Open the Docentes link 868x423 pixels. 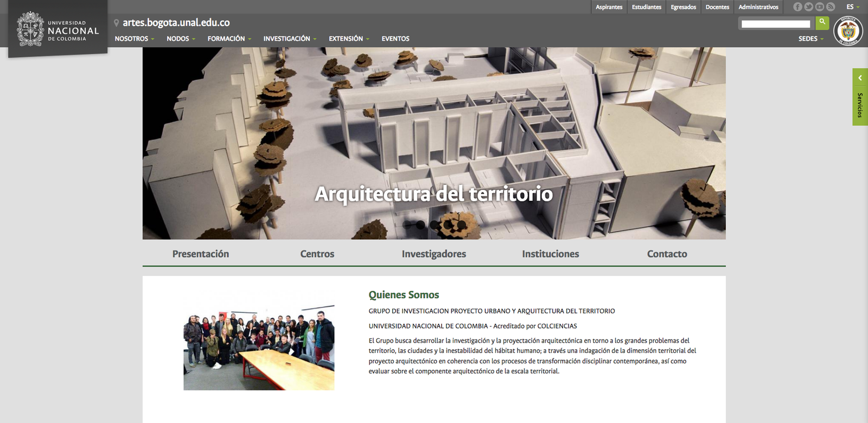coord(717,7)
